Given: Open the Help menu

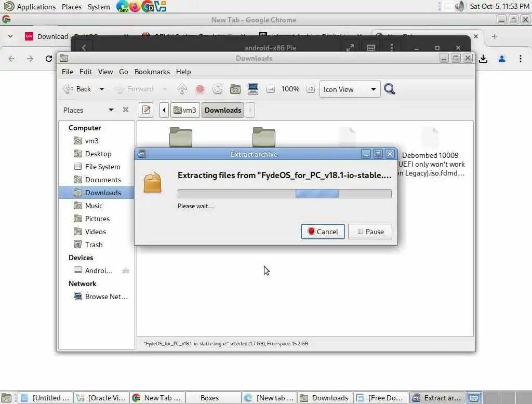Looking at the screenshot, I should (x=183, y=72).
